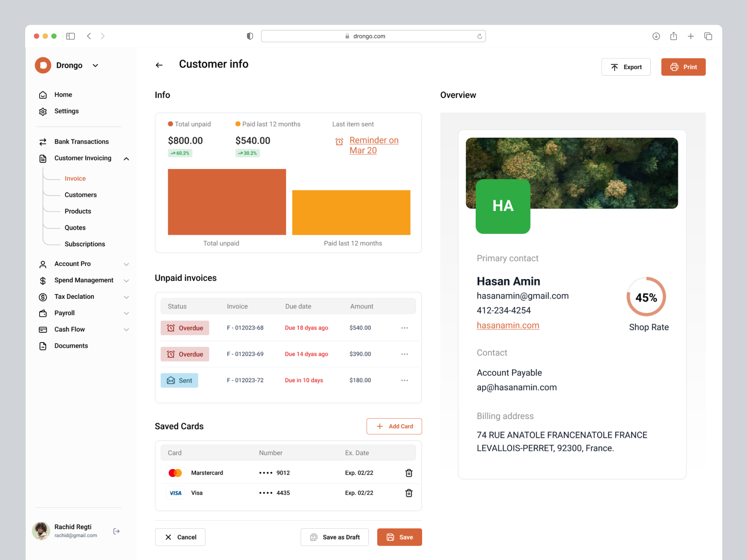Open the three-dot menu for invoice F-012023-68

(x=404, y=328)
